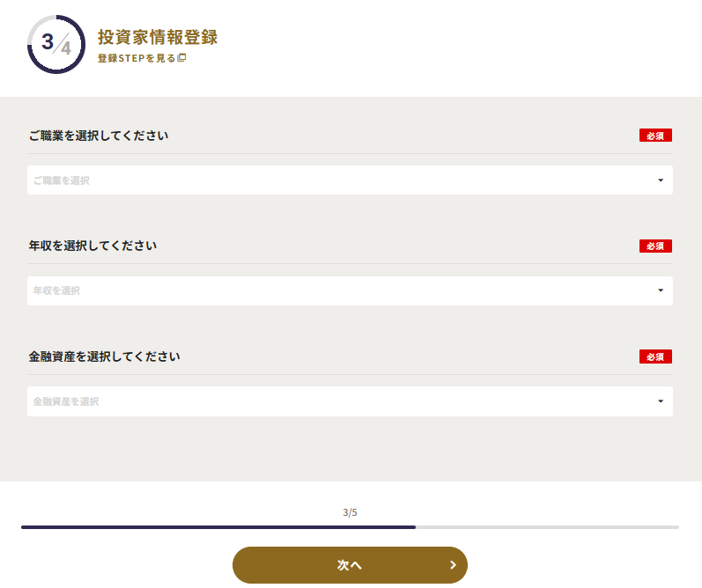This screenshot has height=588, width=702.
Task: Click the 必須 badge for 金融資産
Action: pos(655,356)
